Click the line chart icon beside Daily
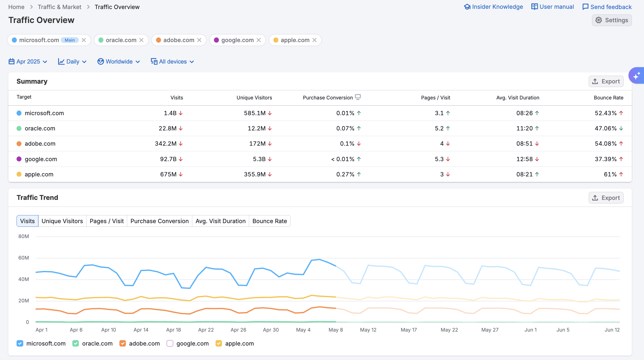Viewport: 644px width, 360px height. [x=61, y=61]
